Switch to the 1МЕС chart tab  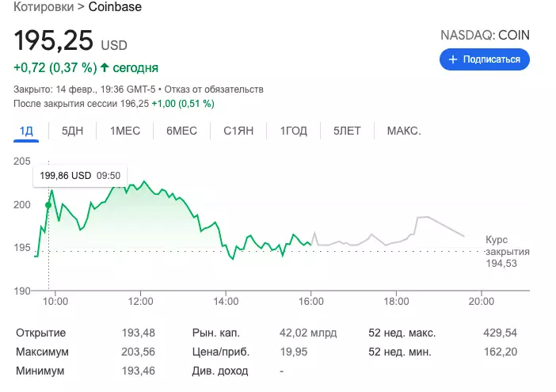coord(124,131)
